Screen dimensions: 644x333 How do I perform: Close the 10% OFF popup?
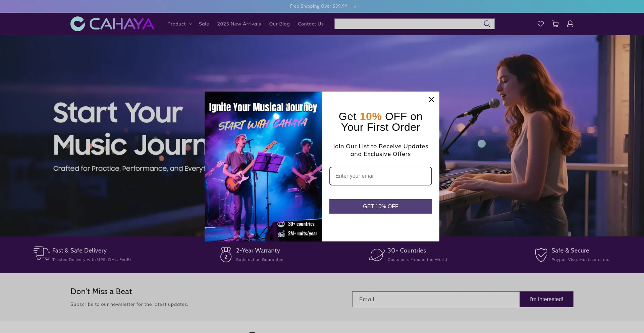pos(431,100)
